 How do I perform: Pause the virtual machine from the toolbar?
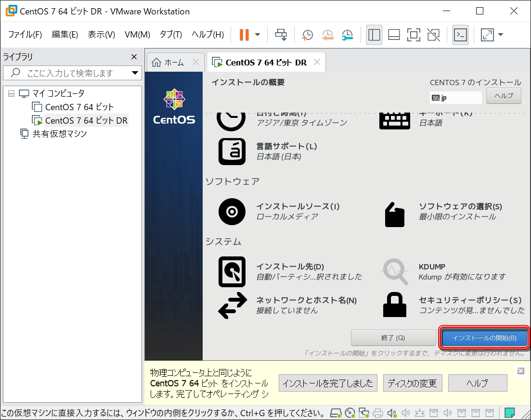[244, 35]
